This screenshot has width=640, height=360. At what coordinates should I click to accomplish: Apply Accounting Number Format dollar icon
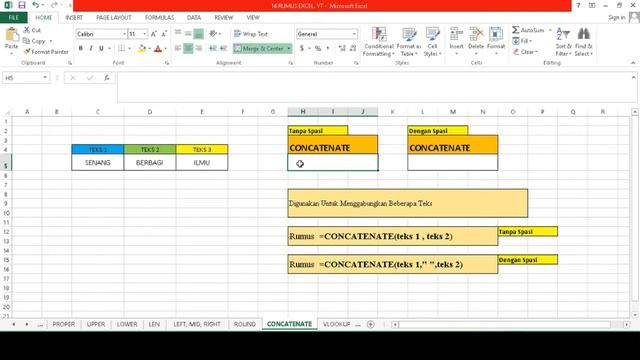(x=302, y=49)
